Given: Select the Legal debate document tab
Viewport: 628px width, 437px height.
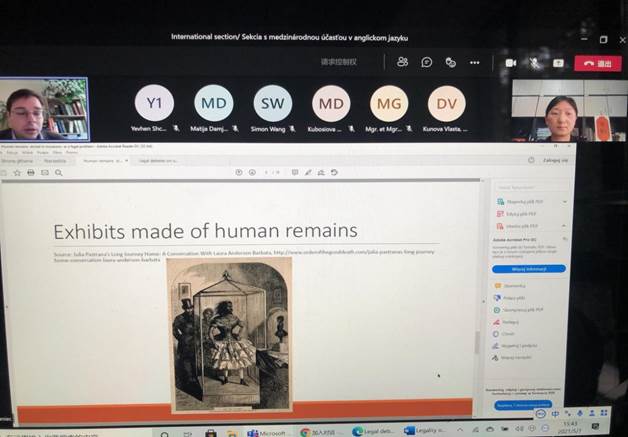Looking at the screenshot, I should click(155, 160).
